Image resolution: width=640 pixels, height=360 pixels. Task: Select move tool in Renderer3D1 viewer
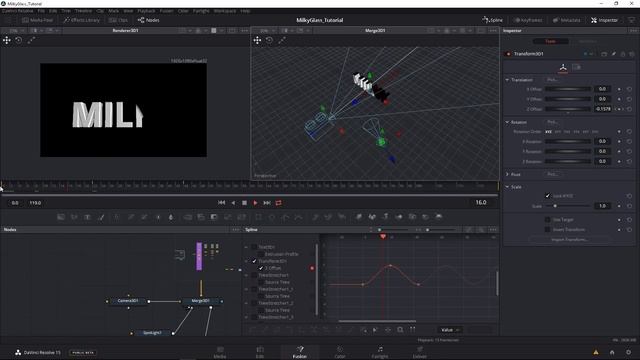click(x=7, y=40)
